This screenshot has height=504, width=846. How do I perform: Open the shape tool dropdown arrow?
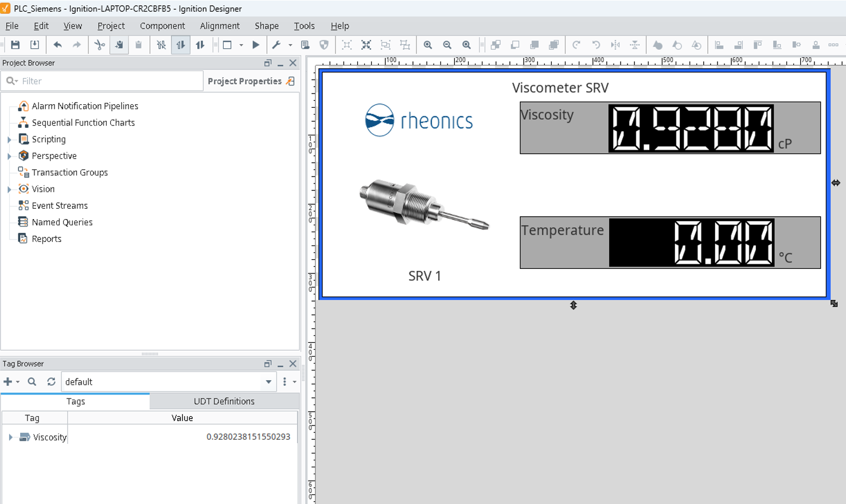241,45
